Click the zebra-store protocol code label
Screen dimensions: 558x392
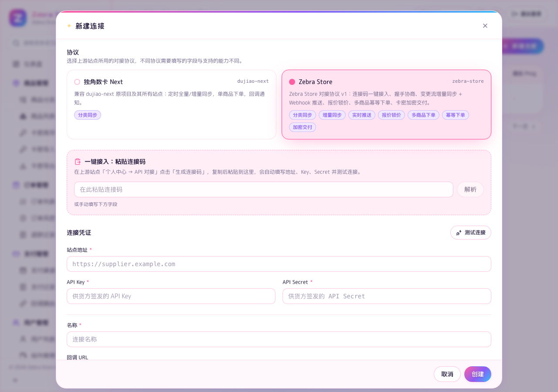pyautogui.click(x=468, y=81)
